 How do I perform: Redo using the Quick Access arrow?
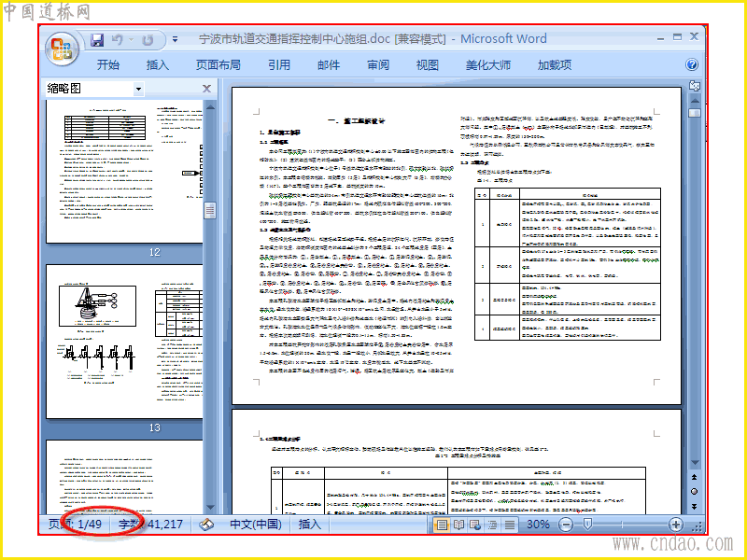(x=148, y=40)
